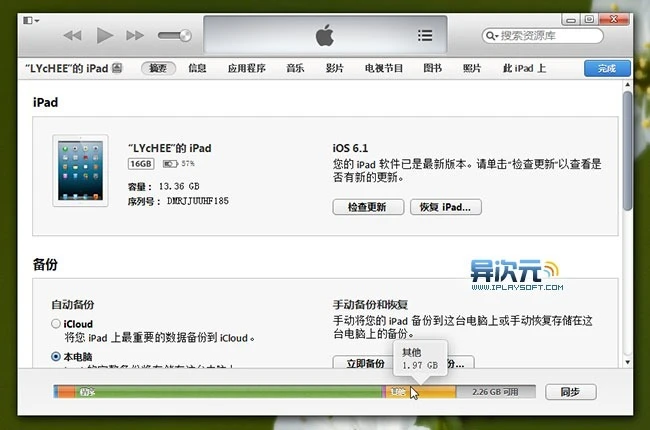Click the 容量 13.36 GB text
Viewport: 650px width, 430px height.
pyautogui.click(x=164, y=186)
